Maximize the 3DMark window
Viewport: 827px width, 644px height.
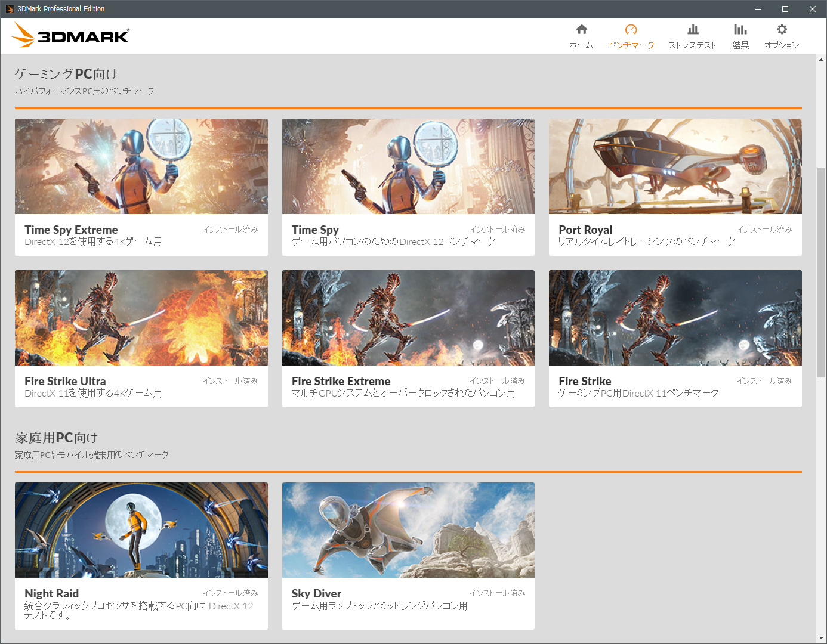(x=785, y=9)
